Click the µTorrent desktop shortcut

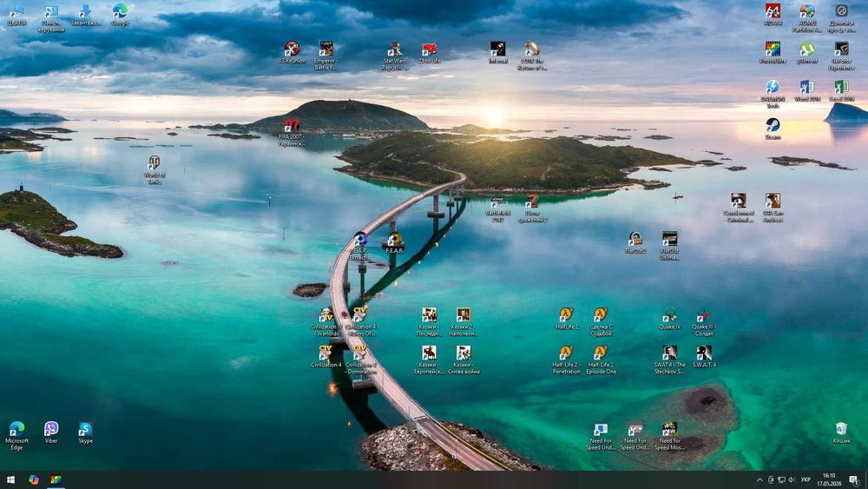(806, 53)
